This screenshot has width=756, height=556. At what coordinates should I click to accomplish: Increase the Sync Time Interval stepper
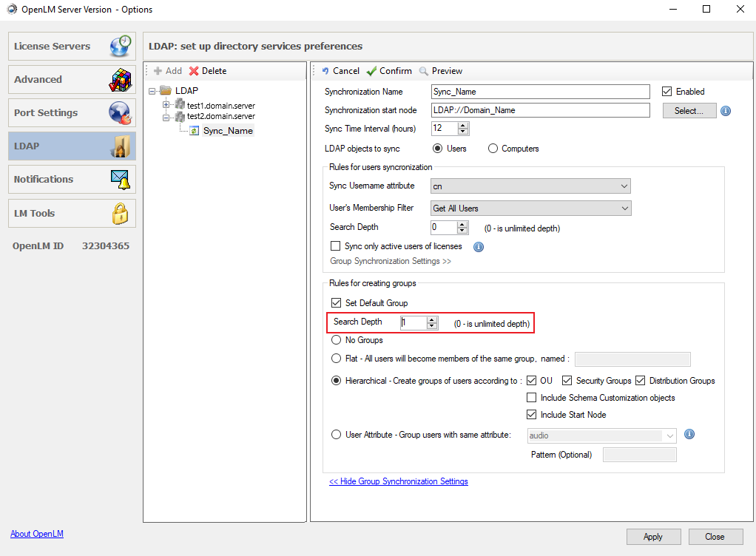point(463,125)
